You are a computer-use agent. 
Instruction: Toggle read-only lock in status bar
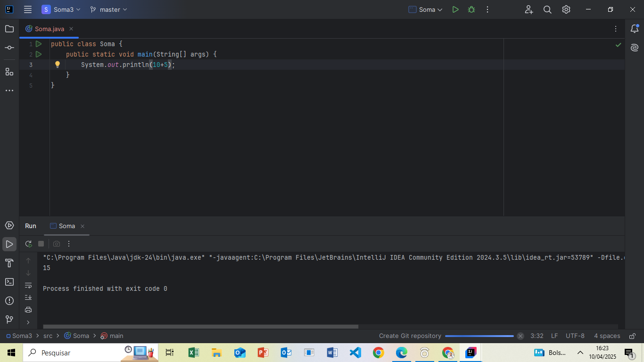pyautogui.click(x=633, y=336)
